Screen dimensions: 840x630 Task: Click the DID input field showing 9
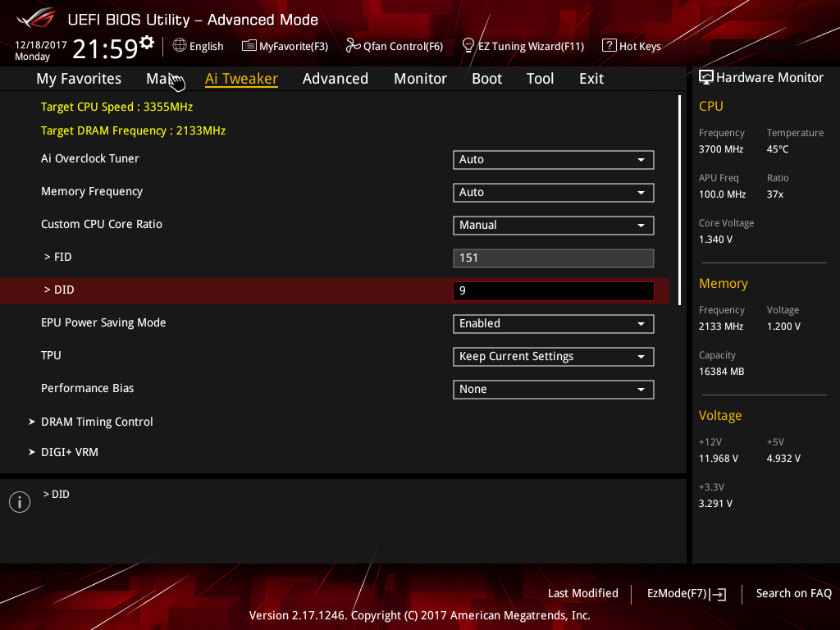pos(554,291)
